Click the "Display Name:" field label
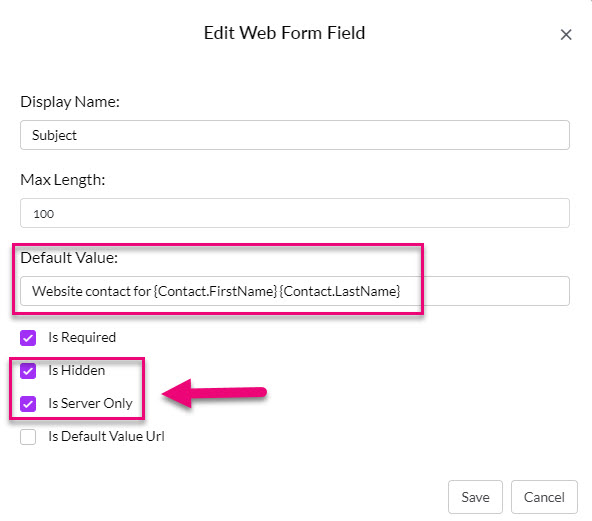The height and width of the screenshot is (521, 592). pyautogui.click(x=70, y=102)
